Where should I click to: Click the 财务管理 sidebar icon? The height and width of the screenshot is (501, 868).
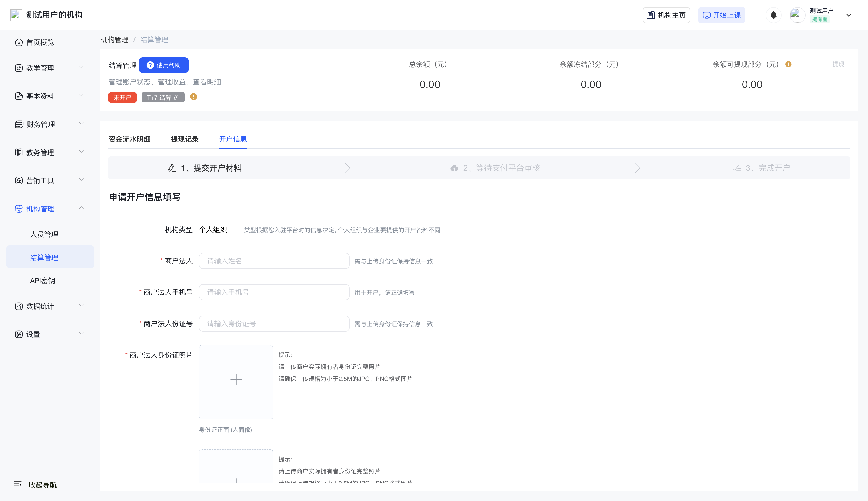click(x=19, y=124)
